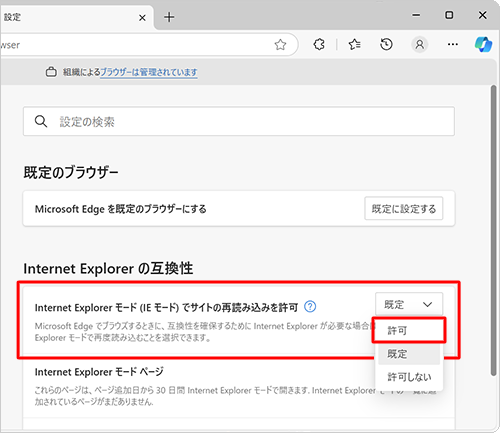Maximize the Edge window

point(449,15)
